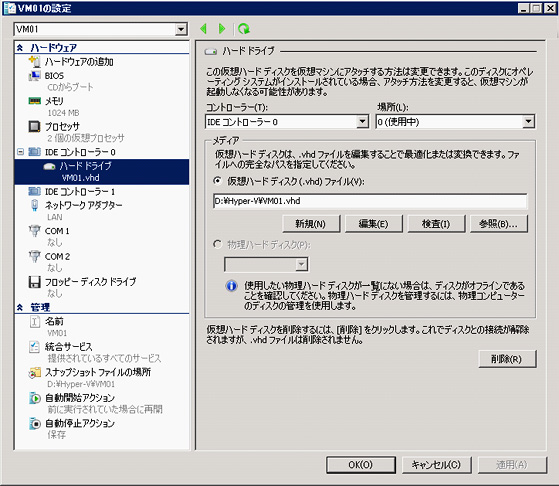Image resolution: width=559 pixels, height=486 pixels.
Task: Open the スナップショット ファイルの場所 item
Action: click(x=97, y=372)
